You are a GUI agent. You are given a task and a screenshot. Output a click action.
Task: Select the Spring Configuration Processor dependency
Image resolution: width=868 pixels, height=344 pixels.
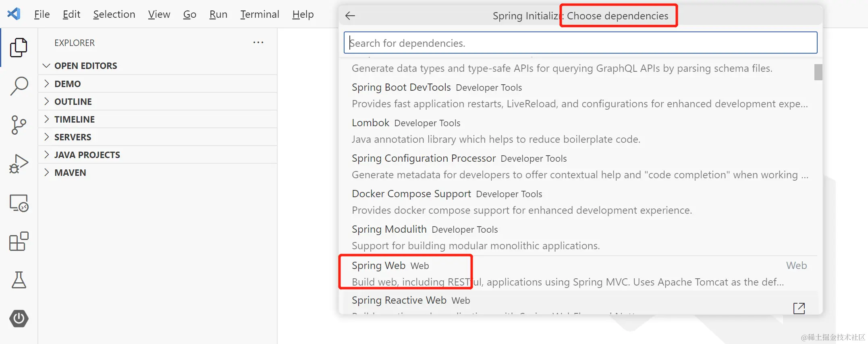pyautogui.click(x=580, y=167)
